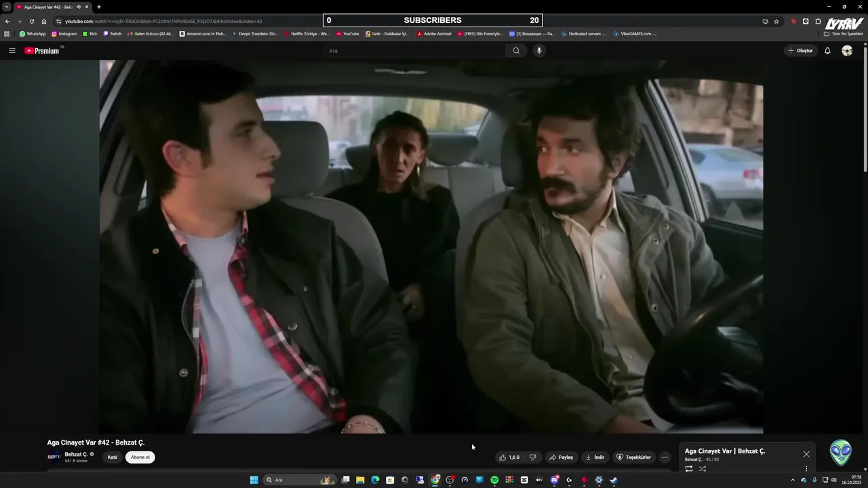
Task: Open the clock and date 16.10.2025
Action: 852,480
